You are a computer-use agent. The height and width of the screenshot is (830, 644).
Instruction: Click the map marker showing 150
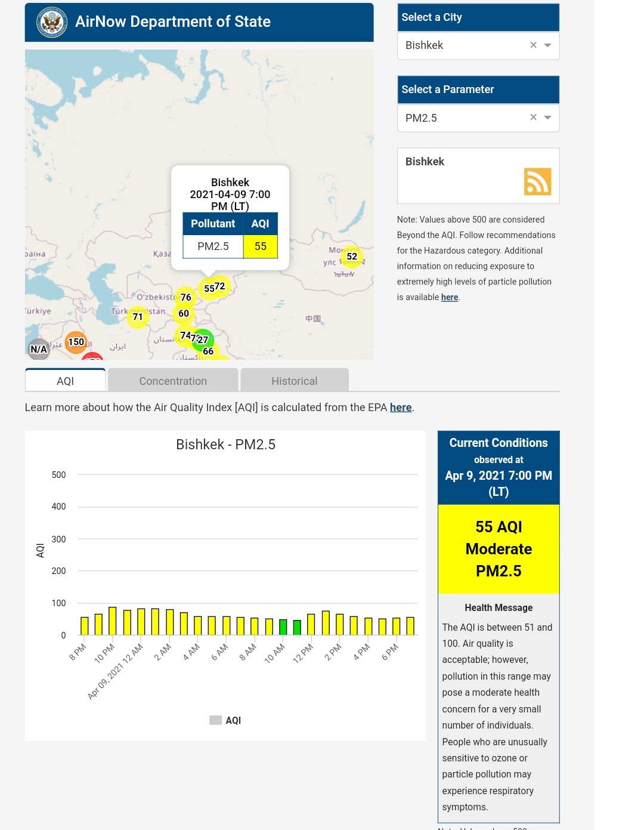(x=76, y=342)
